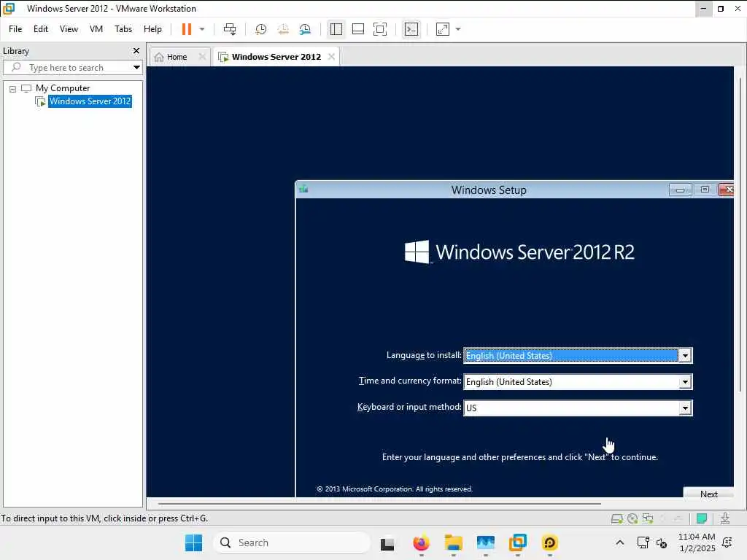
Task: Collapse the My Computer tree node
Action: [13, 89]
